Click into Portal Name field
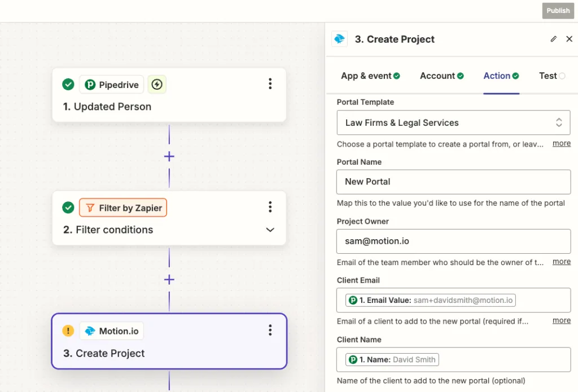 click(x=453, y=182)
